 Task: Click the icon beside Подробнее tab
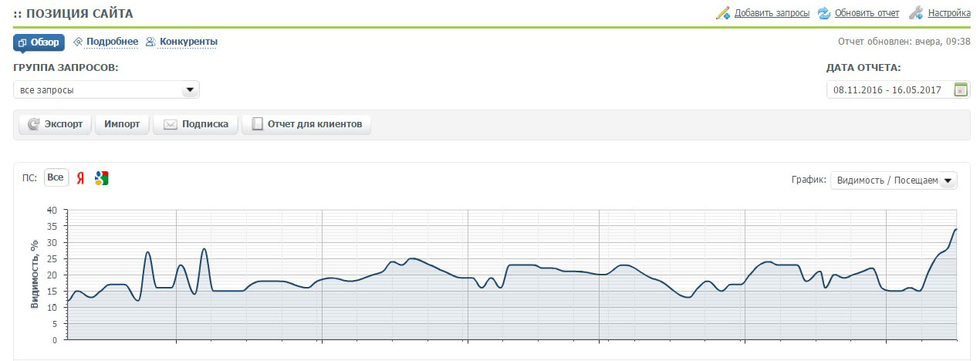coord(78,42)
